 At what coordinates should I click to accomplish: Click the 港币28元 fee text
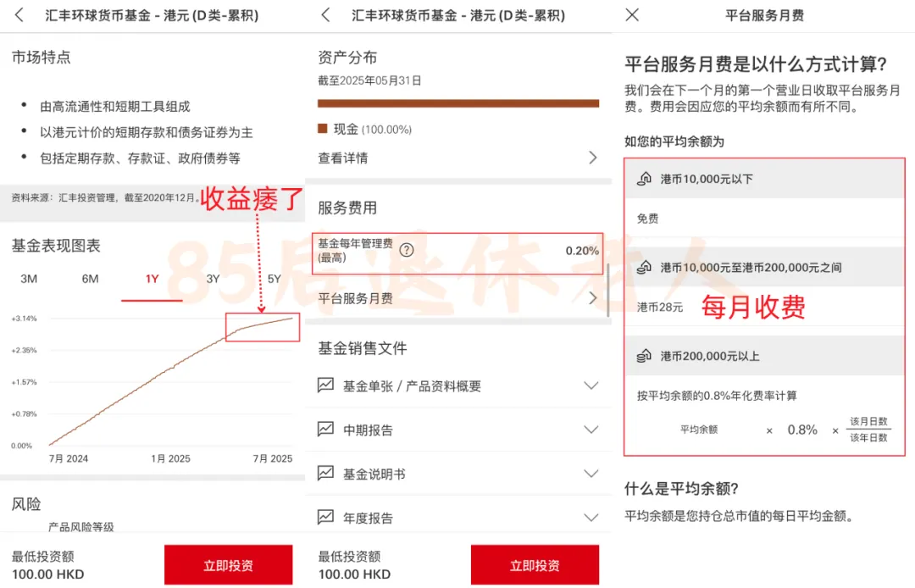[x=660, y=307]
